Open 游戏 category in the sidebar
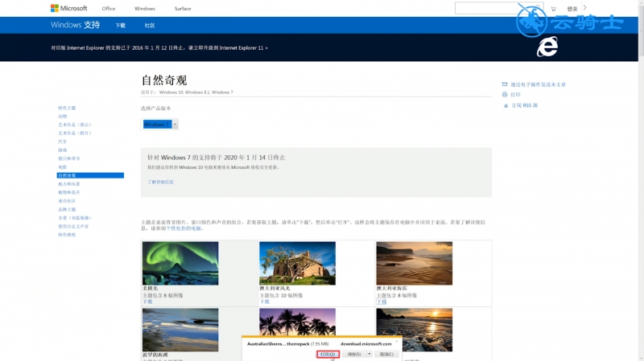Image resolution: width=644 pixels, height=361 pixels. [63, 150]
